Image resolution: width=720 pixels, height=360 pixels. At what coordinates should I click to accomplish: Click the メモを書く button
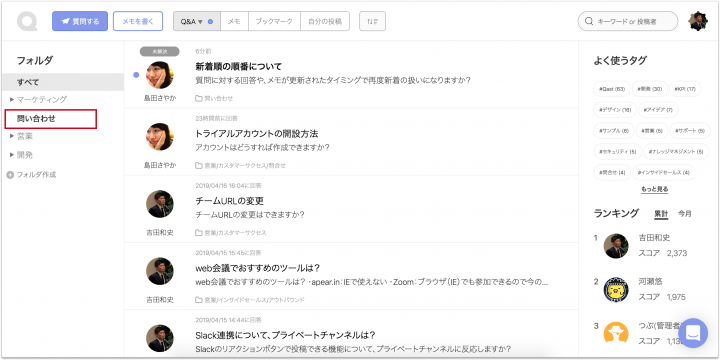click(x=138, y=21)
